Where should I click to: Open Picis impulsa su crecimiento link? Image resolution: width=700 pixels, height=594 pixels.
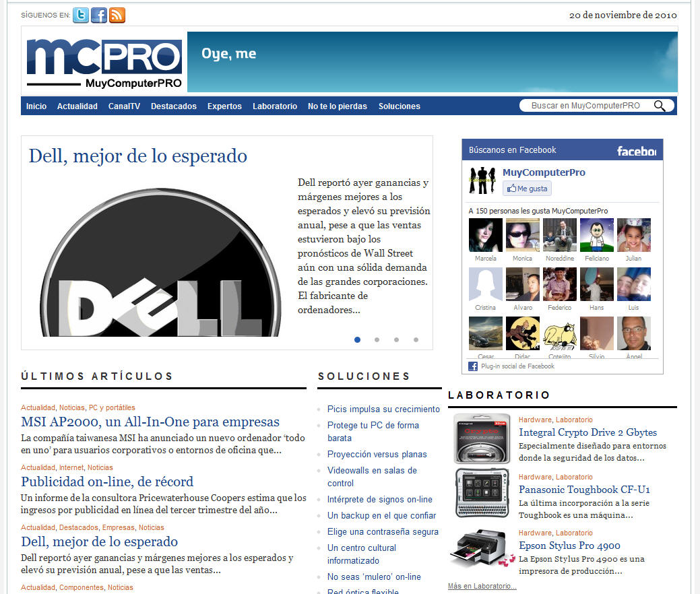(383, 409)
